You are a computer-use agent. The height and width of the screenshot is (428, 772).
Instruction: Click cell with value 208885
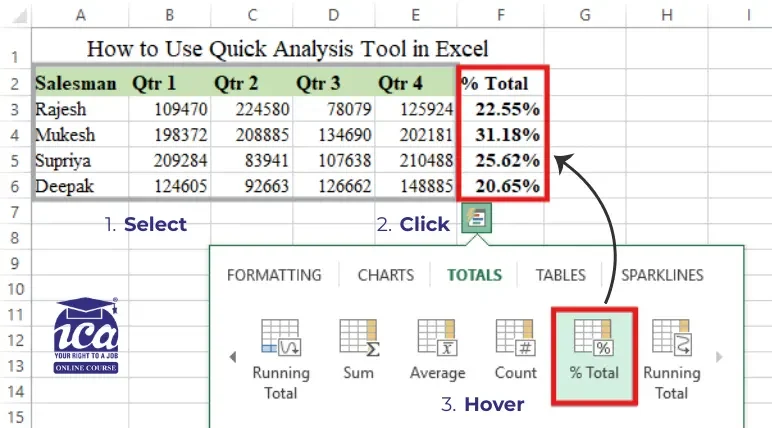point(252,134)
